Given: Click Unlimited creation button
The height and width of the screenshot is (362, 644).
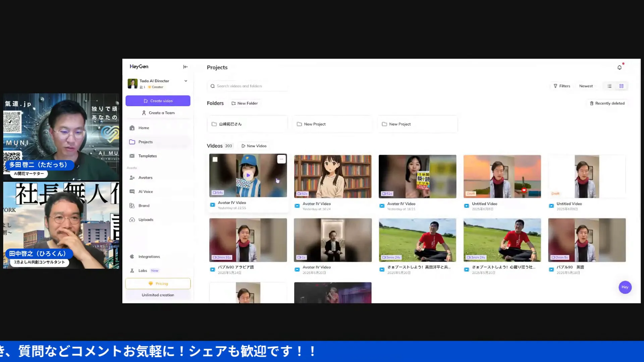Looking at the screenshot, I should pyautogui.click(x=158, y=295).
